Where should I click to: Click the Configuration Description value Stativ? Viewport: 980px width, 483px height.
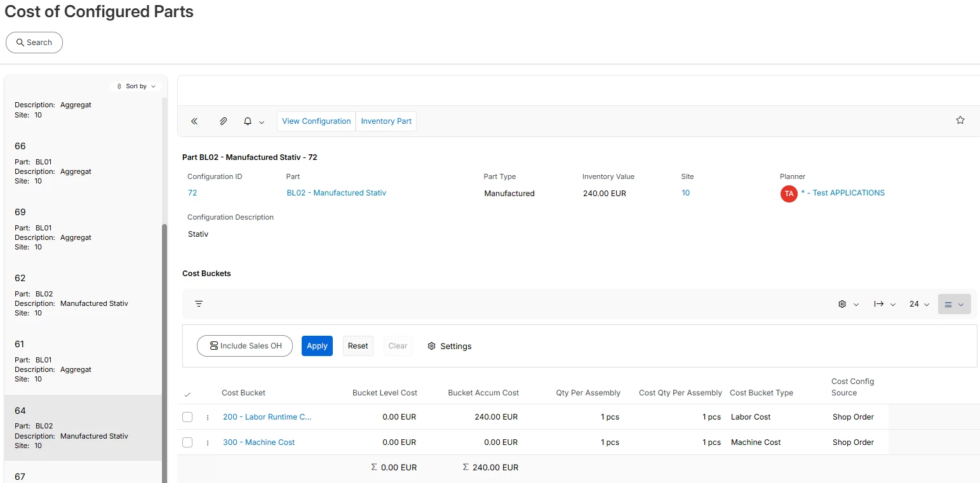coord(198,234)
